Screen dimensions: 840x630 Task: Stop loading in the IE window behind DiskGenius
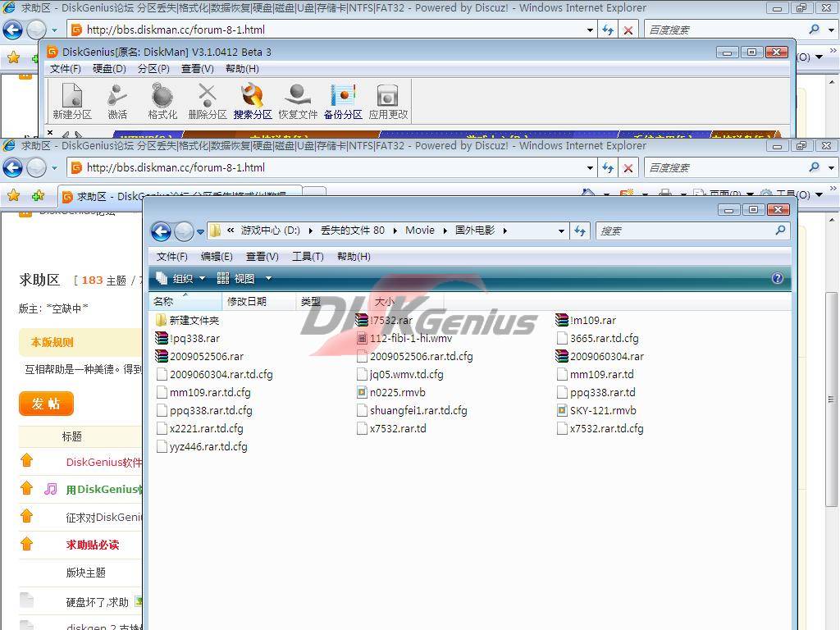pos(628,30)
